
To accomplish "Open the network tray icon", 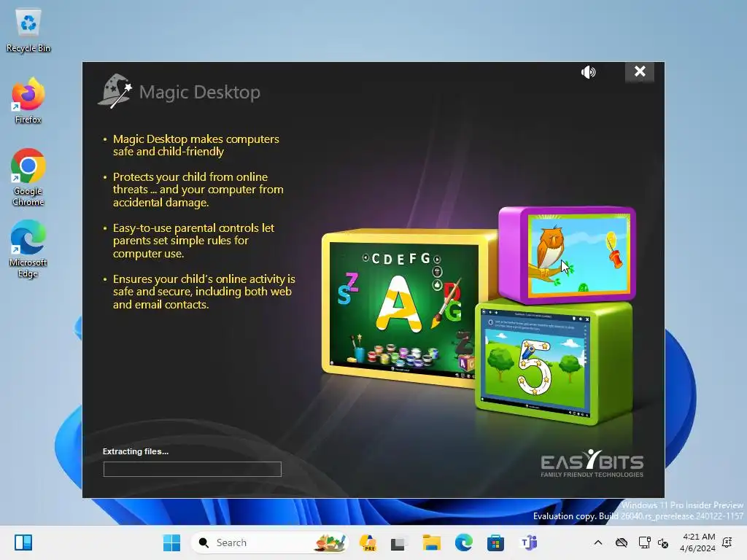I will pyautogui.click(x=644, y=542).
